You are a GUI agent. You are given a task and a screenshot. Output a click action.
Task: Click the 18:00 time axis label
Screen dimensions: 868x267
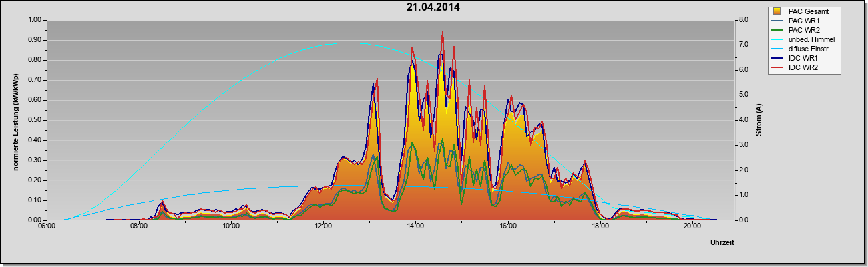point(600,226)
